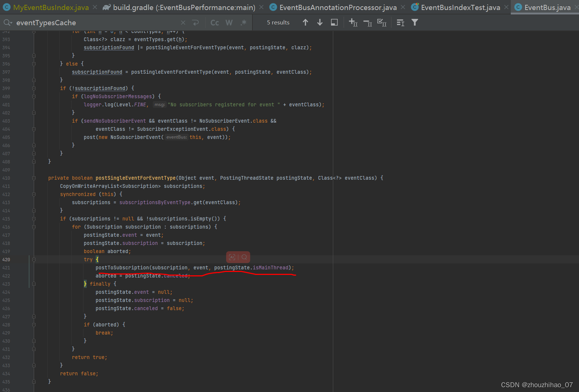Go to next search occurrence
The image size is (579, 392).
pos(320,23)
